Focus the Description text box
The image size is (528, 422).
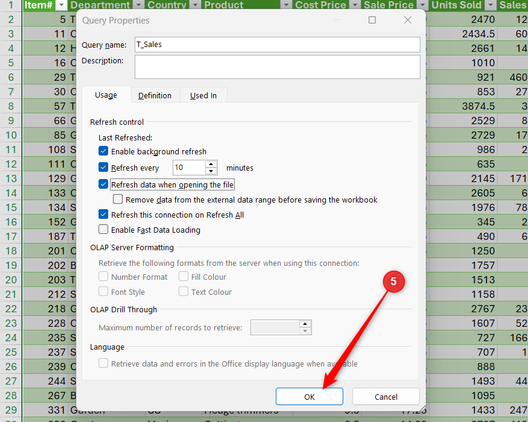tap(277, 67)
